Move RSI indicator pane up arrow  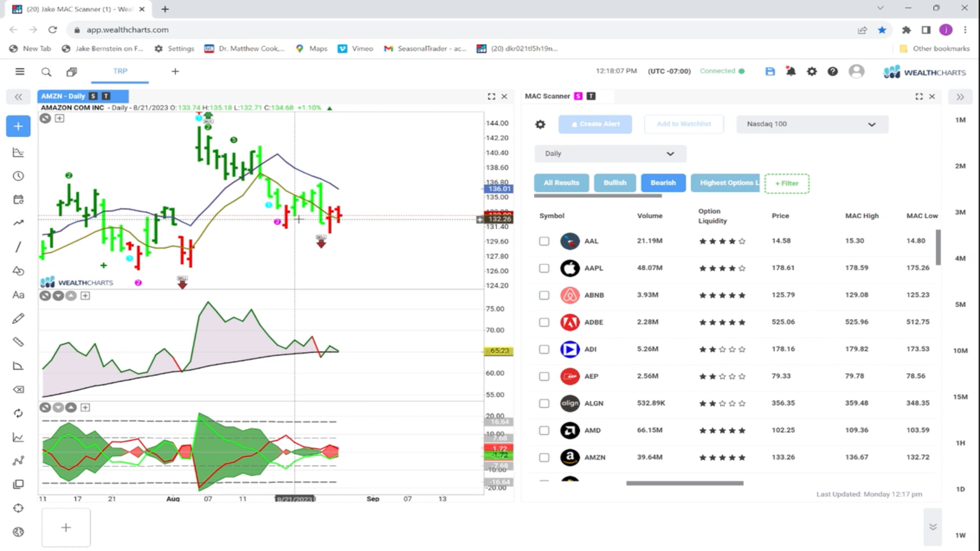coord(71,296)
